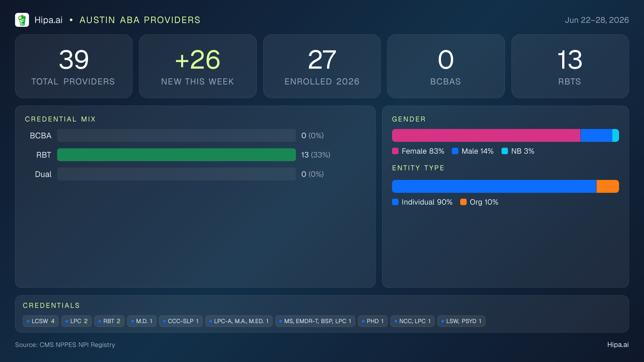Image resolution: width=644 pixels, height=362 pixels.
Task: Click the CREDENTIALS section heading
Action: point(51,305)
